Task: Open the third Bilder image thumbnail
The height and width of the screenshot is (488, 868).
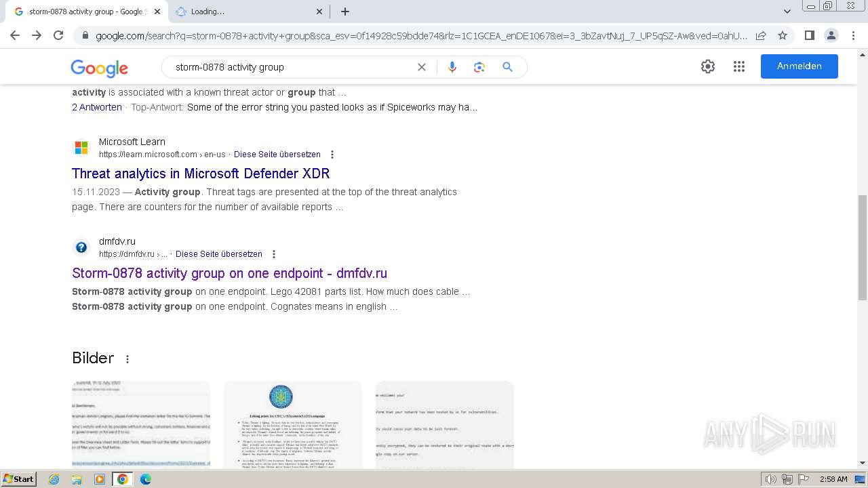Action: [x=445, y=425]
